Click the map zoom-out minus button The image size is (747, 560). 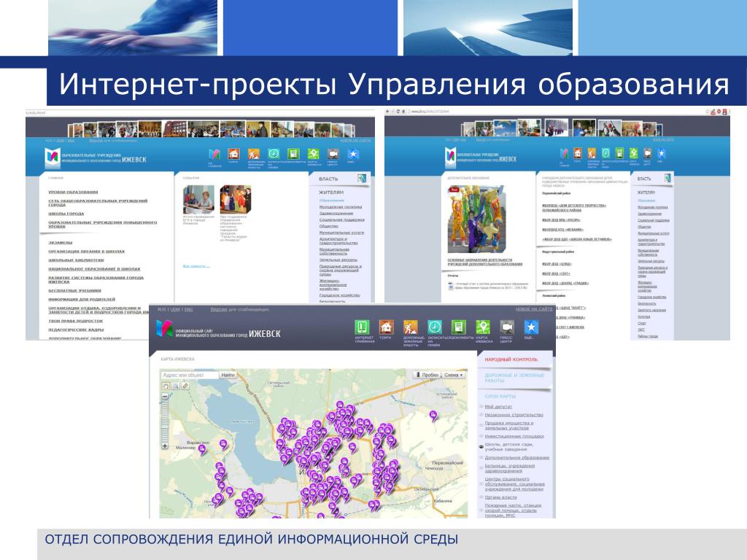coord(166,396)
